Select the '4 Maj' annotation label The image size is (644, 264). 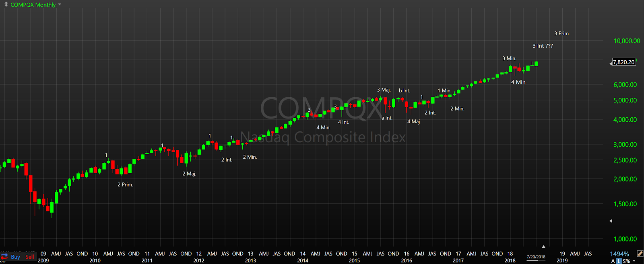(413, 121)
